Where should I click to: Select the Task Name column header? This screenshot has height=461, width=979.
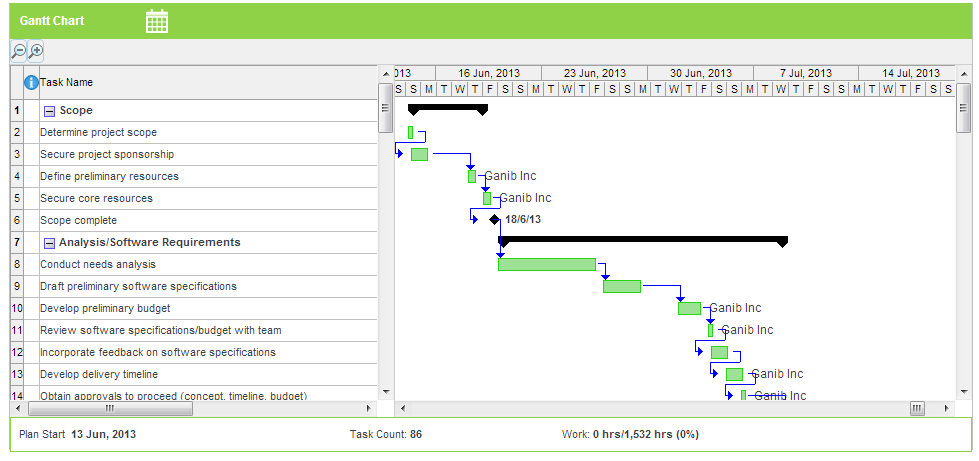66,82
